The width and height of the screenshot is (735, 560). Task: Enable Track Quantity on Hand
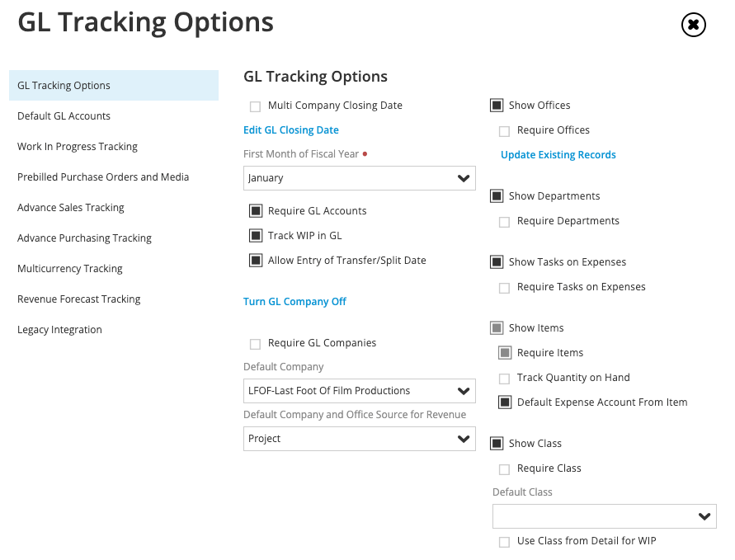504,379
